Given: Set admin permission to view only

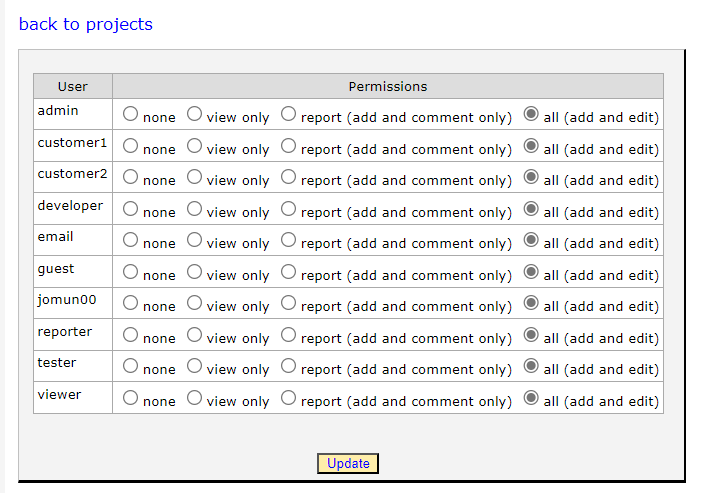Looking at the screenshot, I should [194, 114].
